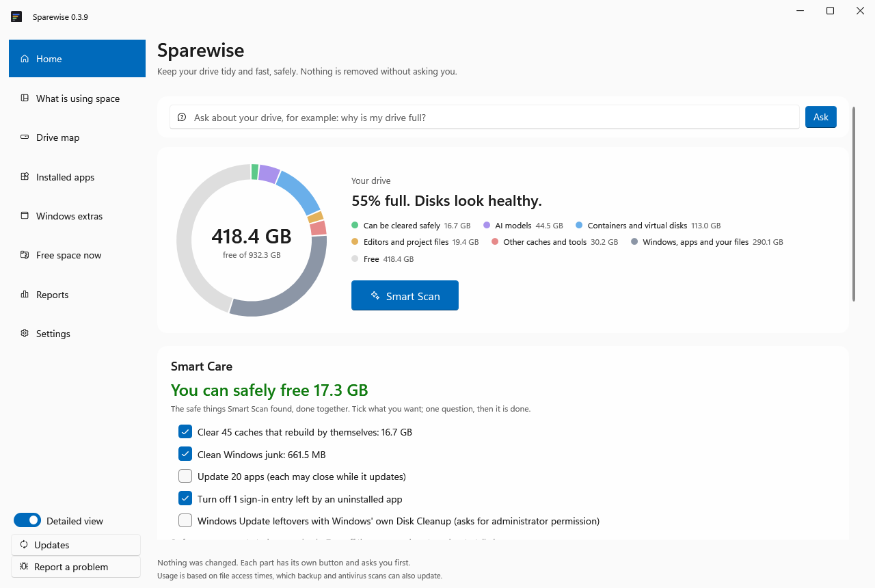
Task: Switch to the Reports page
Action: click(77, 295)
